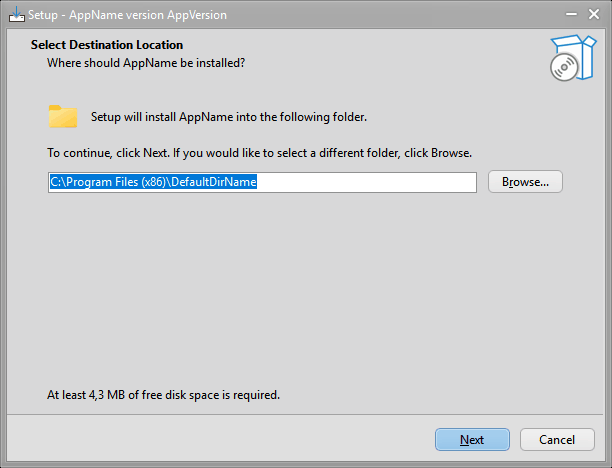Click the 'To continue, click Next' instruction text

[259, 153]
